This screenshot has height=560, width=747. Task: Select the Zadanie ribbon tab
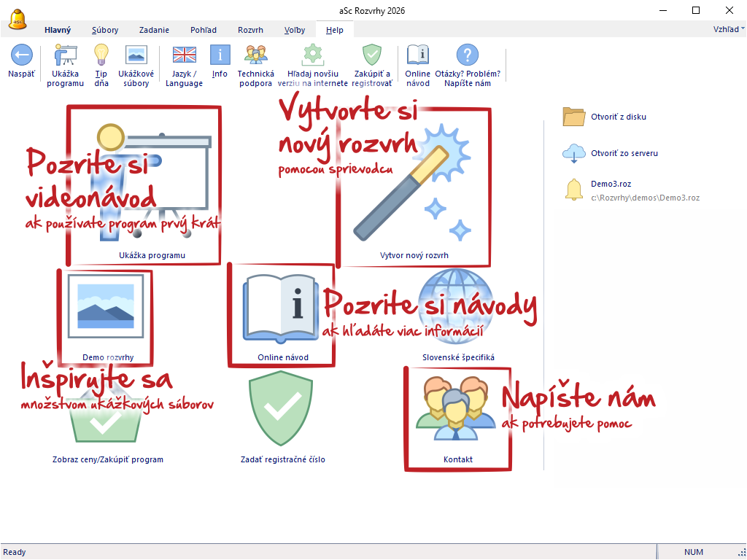pyautogui.click(x=154, y=30)
